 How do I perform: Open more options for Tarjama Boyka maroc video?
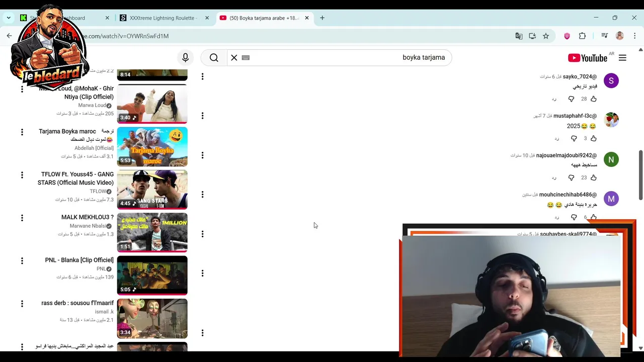[22, 132]
